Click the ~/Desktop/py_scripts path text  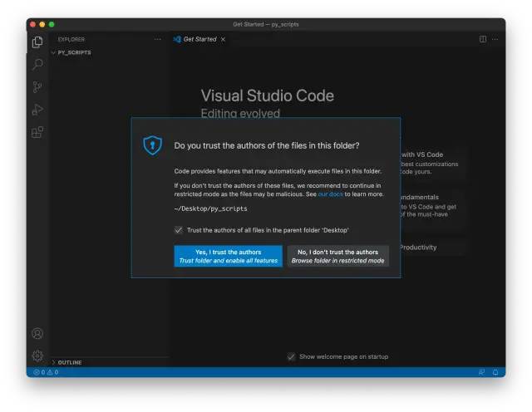[x=210, y=208]
